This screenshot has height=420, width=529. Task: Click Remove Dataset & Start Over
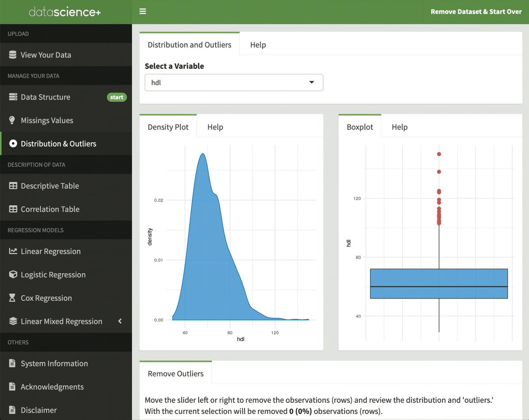476,12
